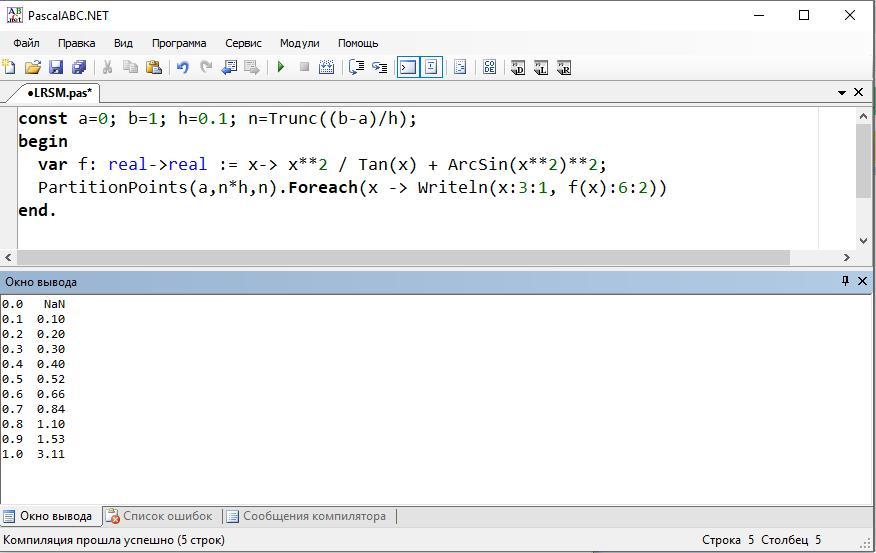
Task: Save all open files
Action: click(x=79, y=68)
